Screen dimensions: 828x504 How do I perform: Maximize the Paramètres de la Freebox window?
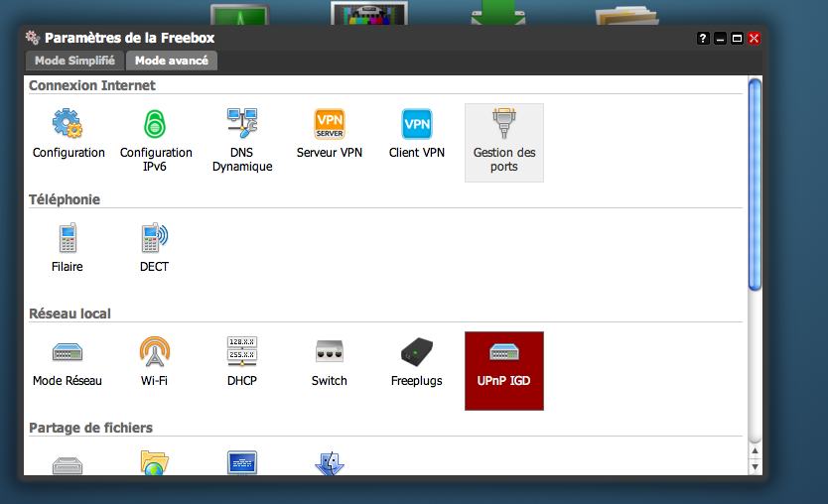(x=738, y=38)
